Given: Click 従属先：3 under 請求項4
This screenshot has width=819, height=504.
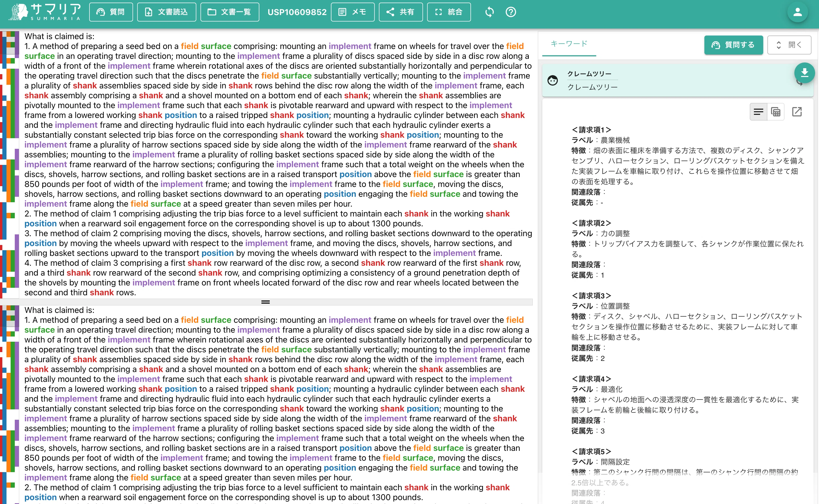Looking at the screenshot, I should click(588, 431).
